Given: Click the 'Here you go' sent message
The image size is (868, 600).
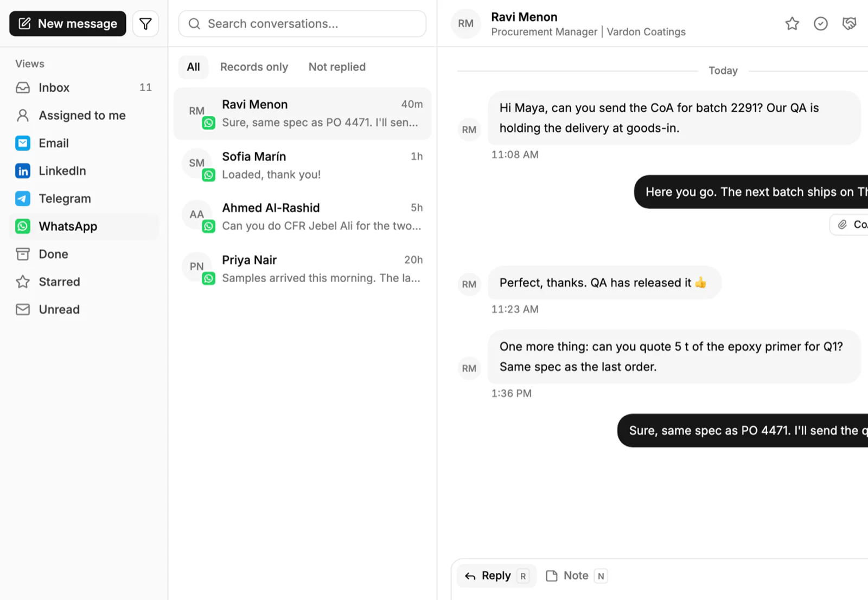Looking at the screenshot, I should [x=751, y=192].
